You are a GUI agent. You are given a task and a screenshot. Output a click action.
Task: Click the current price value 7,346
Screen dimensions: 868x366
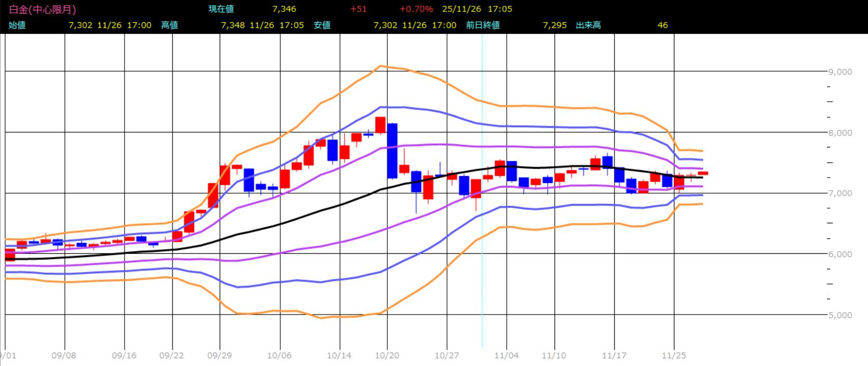click(284, 9)
